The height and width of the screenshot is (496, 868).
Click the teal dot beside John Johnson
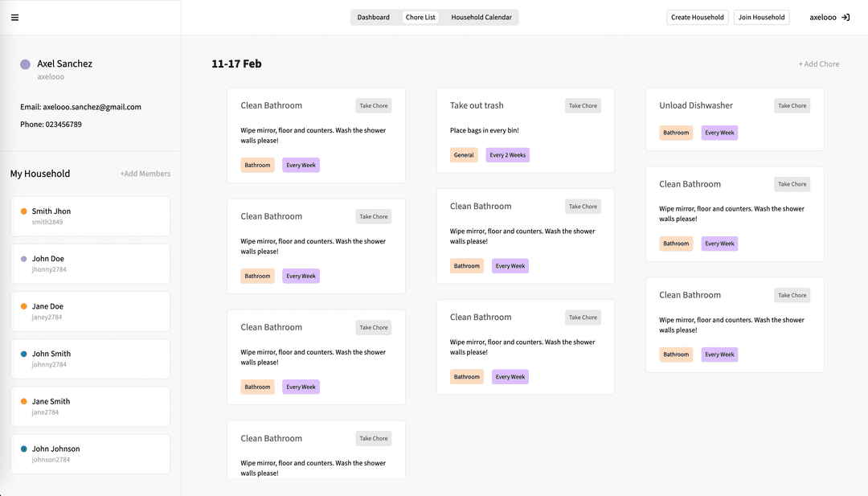coord(24,449)
